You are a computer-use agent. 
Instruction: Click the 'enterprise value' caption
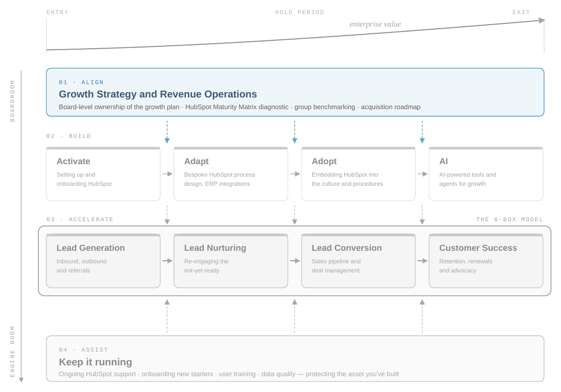pos(375,24)
